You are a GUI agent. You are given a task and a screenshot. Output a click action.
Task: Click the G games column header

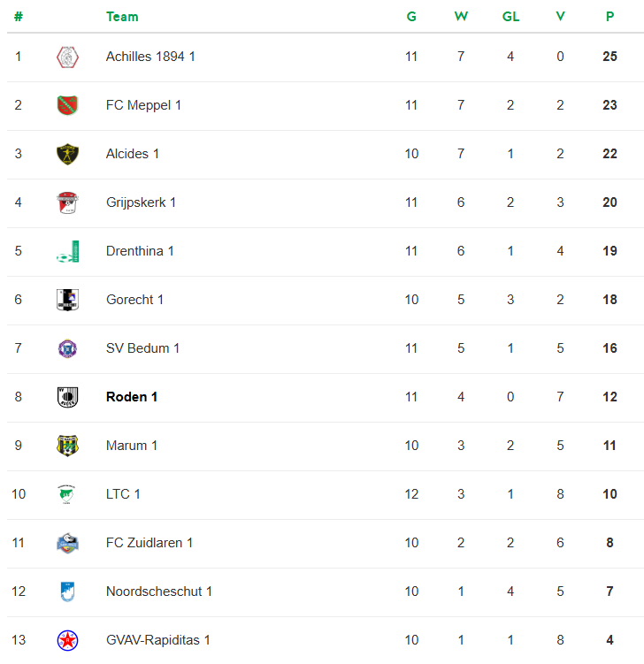(411, 17)
